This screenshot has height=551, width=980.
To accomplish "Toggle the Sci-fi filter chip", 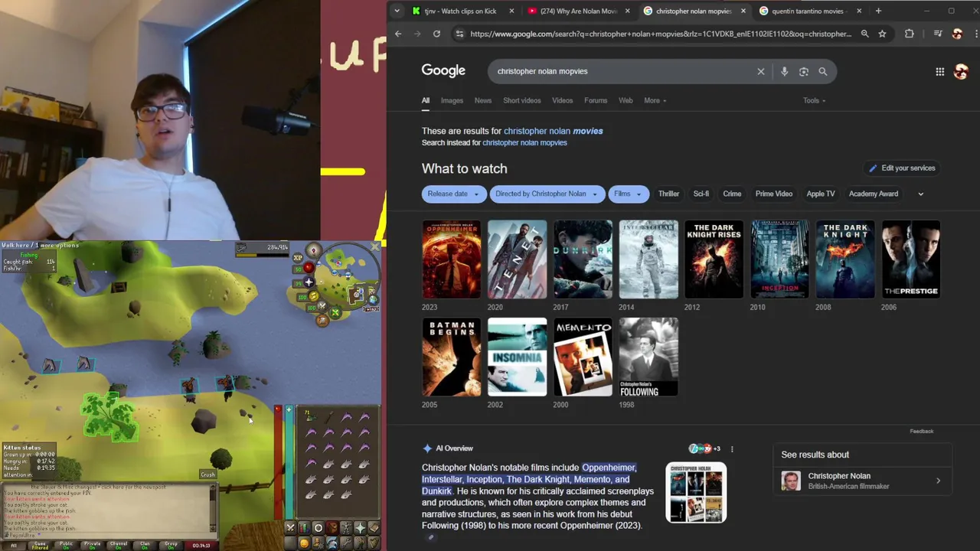I will (701, 194).
